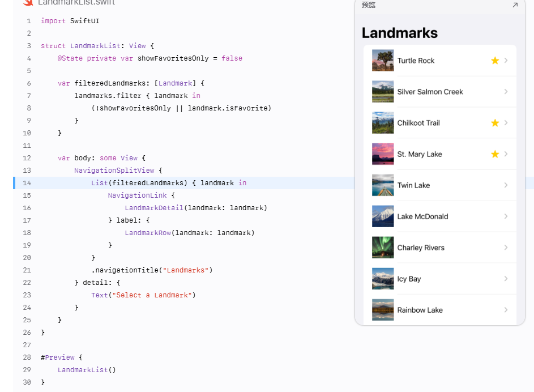Click the Twin Lake row label
The height and width of the screenshot is (392, 534).
tap(413, 185)
